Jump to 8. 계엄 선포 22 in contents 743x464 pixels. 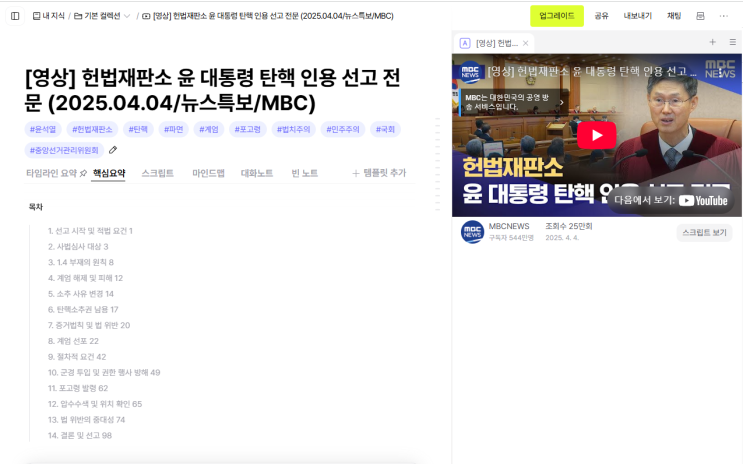(x=73, y=341)
